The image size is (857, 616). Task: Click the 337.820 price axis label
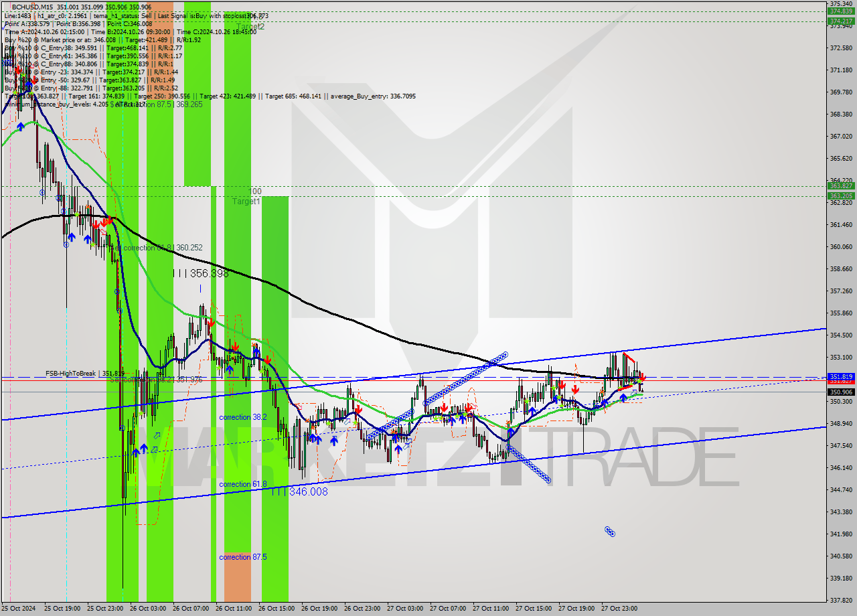point(841,600)
